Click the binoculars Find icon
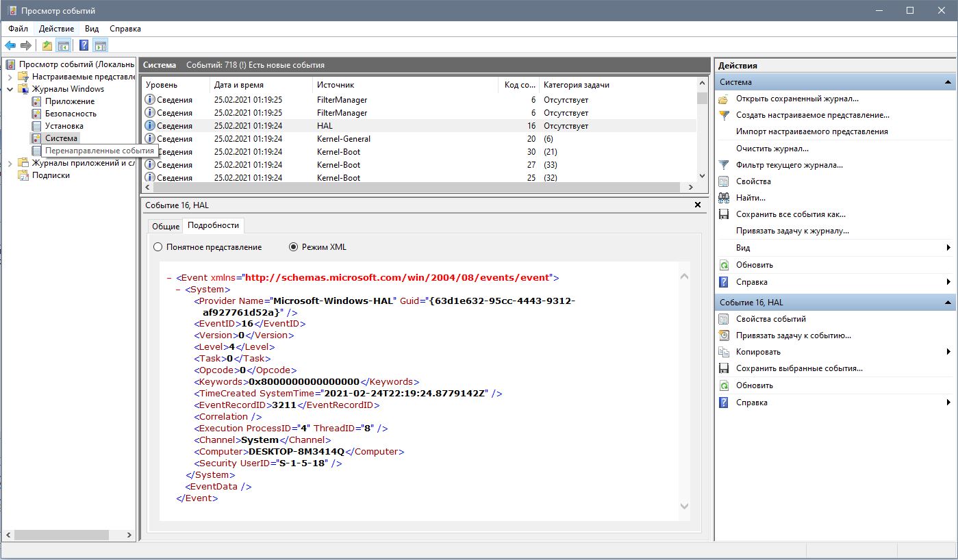The height and width of the screenshot is (560, 958). [724, 198]
